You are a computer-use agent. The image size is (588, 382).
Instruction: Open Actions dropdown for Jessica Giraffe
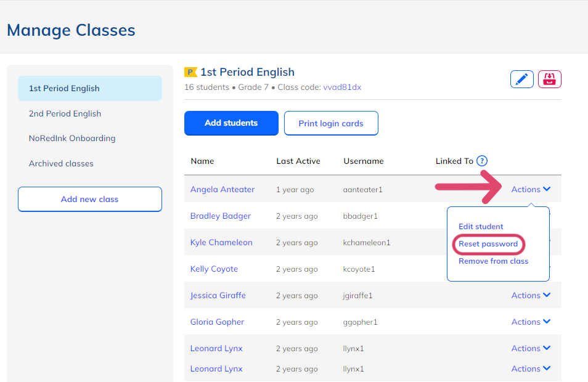tap(531, 295)
